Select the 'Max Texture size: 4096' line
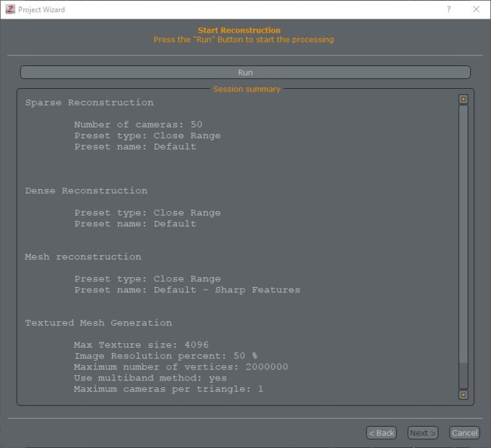491x448 pixels. point(141,345)
